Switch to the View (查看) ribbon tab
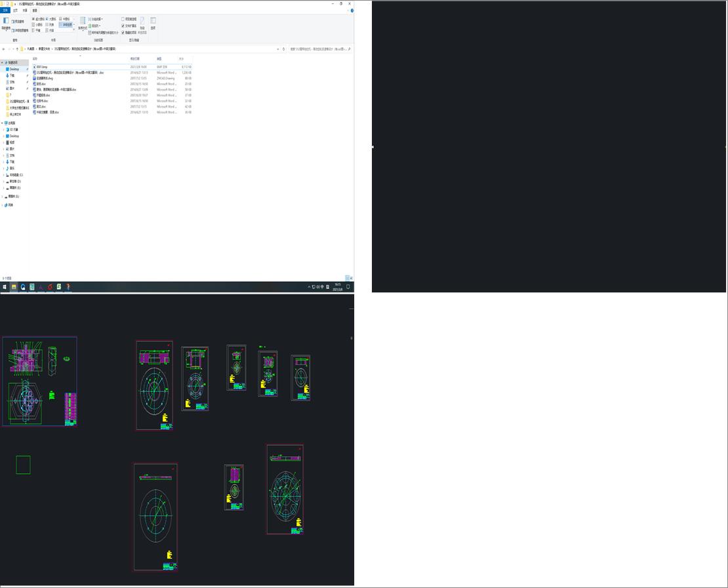Image resolution: width=728 pixels, height=588 pixels. [34, 10]
